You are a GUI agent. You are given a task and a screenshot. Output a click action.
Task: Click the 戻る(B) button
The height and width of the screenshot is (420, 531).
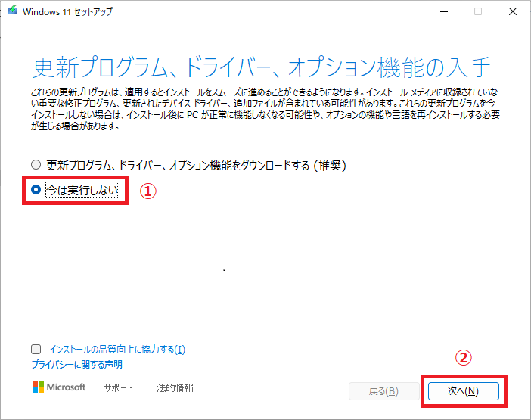click(383, 391)
